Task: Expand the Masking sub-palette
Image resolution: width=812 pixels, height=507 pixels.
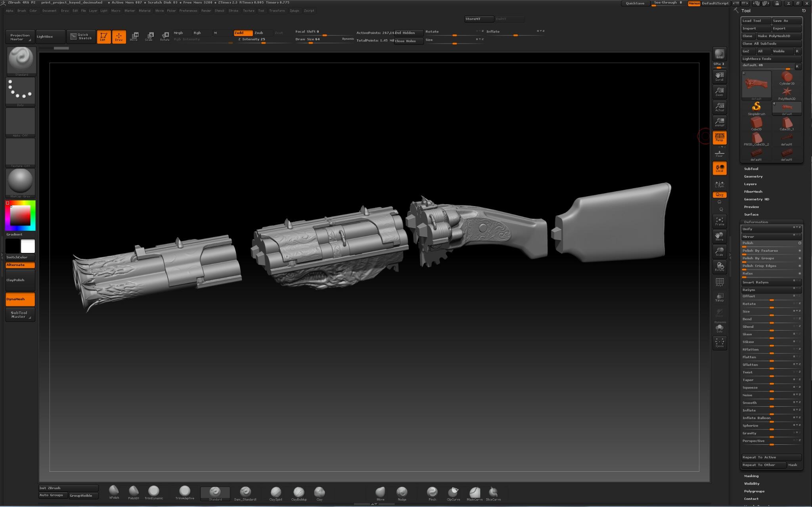Action: click(x=751, y=476)
